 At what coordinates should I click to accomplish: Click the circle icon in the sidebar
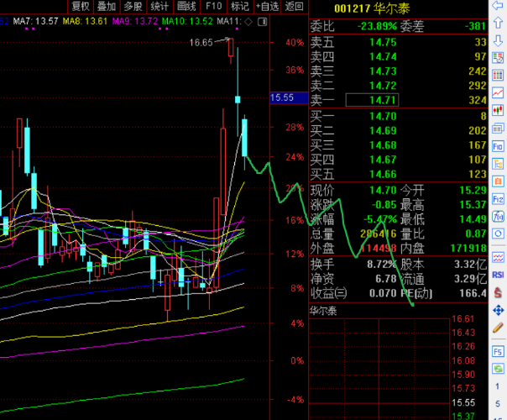498,234
